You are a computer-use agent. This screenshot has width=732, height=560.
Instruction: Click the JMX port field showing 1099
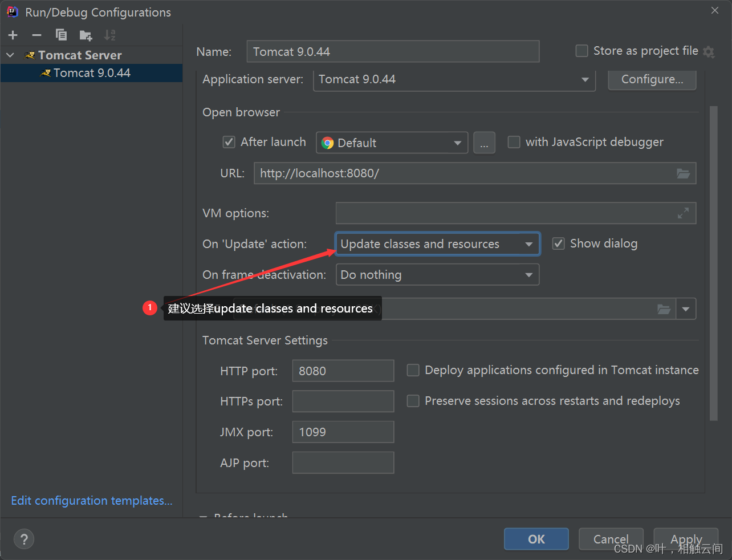tap(343, 432)
